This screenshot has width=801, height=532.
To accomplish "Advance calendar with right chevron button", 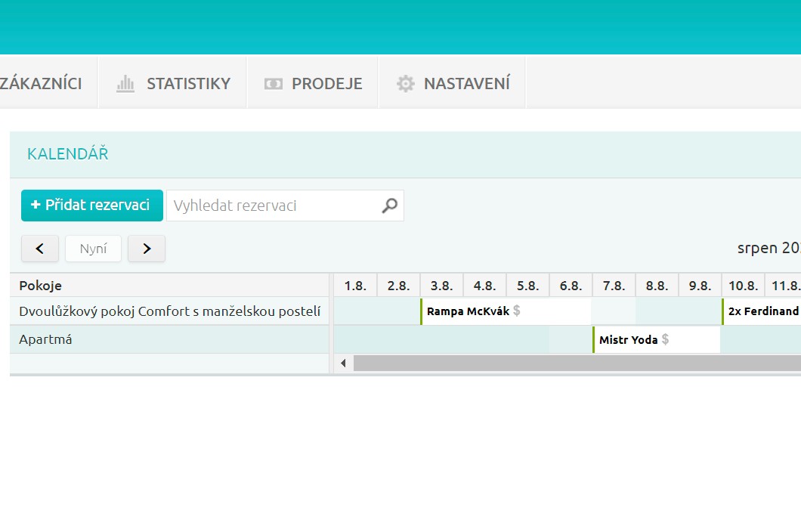I will [x=147, y=249].
